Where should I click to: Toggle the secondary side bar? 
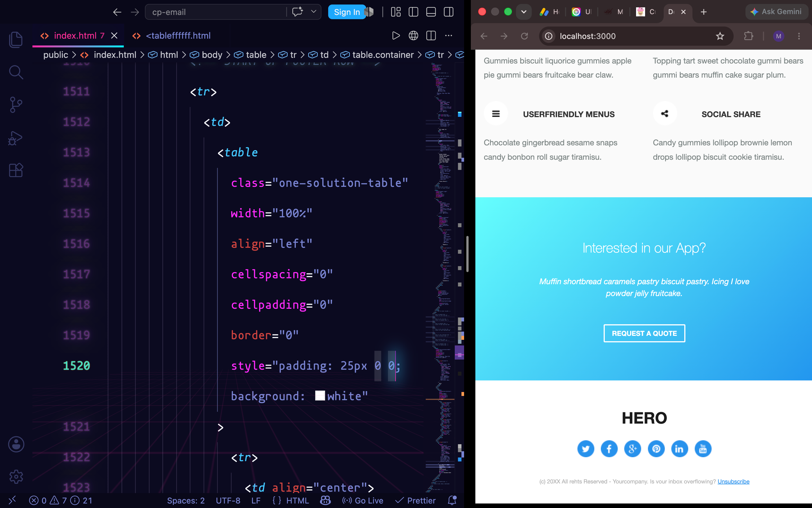449,12
